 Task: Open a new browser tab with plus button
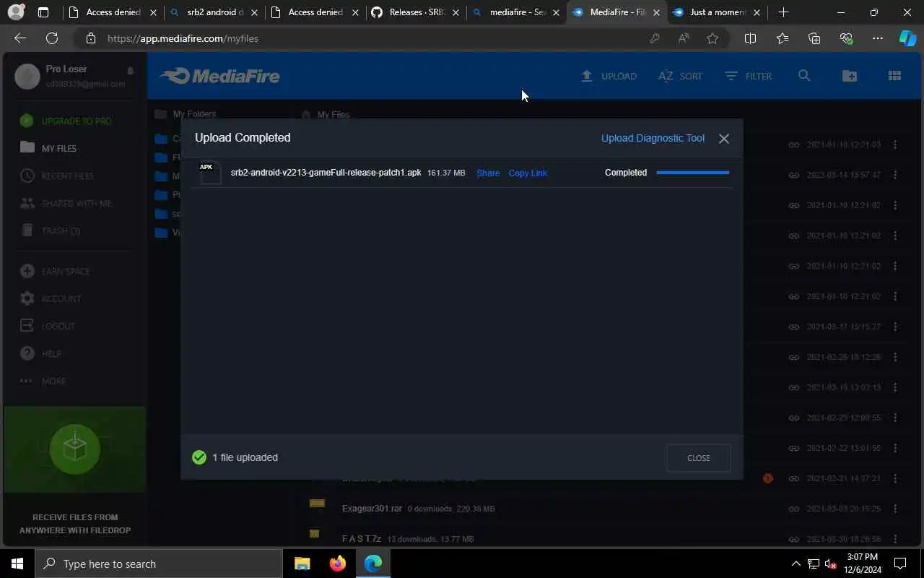coord(783,12)
